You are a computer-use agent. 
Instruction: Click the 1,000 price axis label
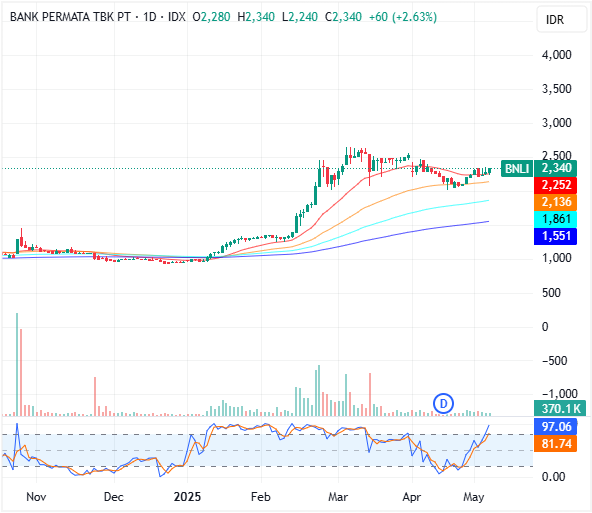(x=557, y=258)
